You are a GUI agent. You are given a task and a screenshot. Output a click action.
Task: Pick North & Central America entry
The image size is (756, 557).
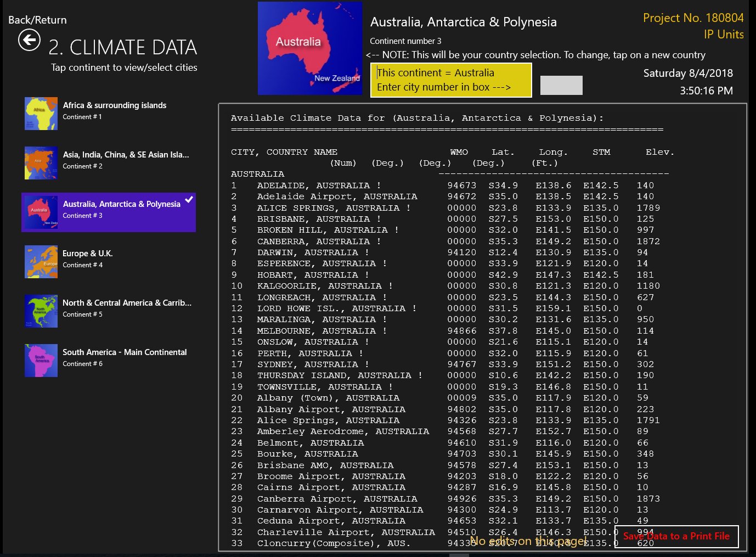127,303
